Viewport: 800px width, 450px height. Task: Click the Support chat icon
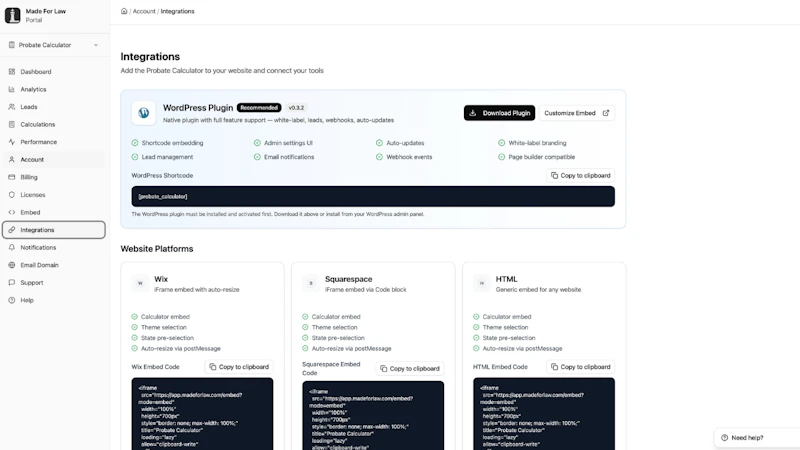[12, 283]
